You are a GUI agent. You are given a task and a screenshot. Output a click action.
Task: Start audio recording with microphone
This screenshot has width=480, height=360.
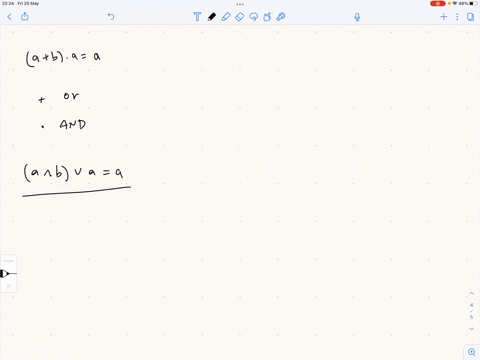[x=357, y=17]
